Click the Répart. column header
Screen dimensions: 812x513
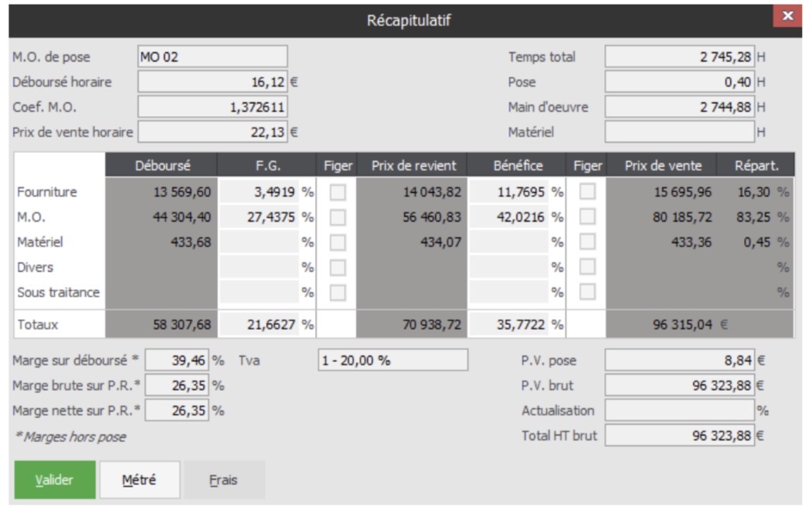tap(756, 165)
